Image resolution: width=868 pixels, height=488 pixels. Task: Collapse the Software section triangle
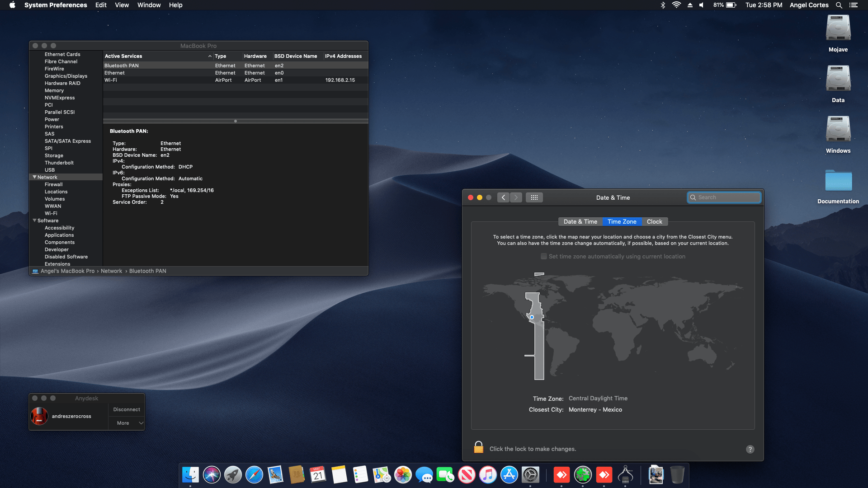pyautogui.click(x=34, y=221)
